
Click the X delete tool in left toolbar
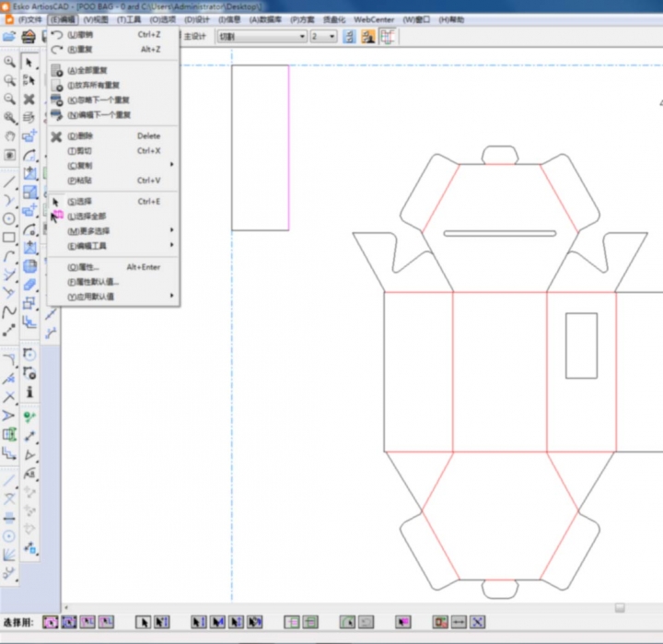pos(29,100)
